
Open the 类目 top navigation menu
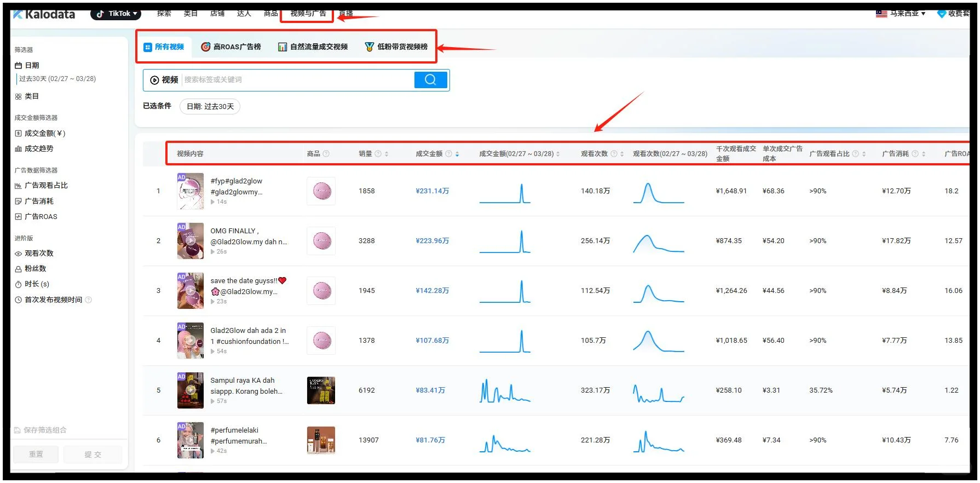coord(191,13)
